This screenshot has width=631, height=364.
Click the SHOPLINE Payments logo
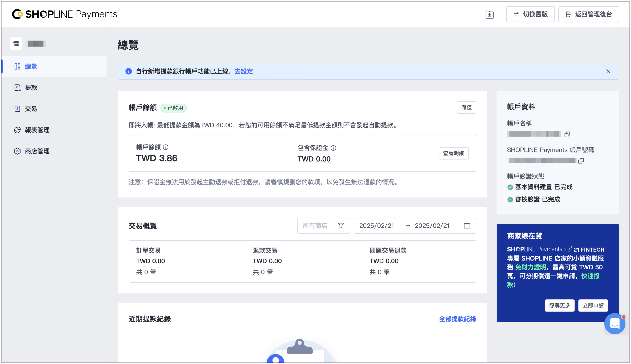pos(65,14)
